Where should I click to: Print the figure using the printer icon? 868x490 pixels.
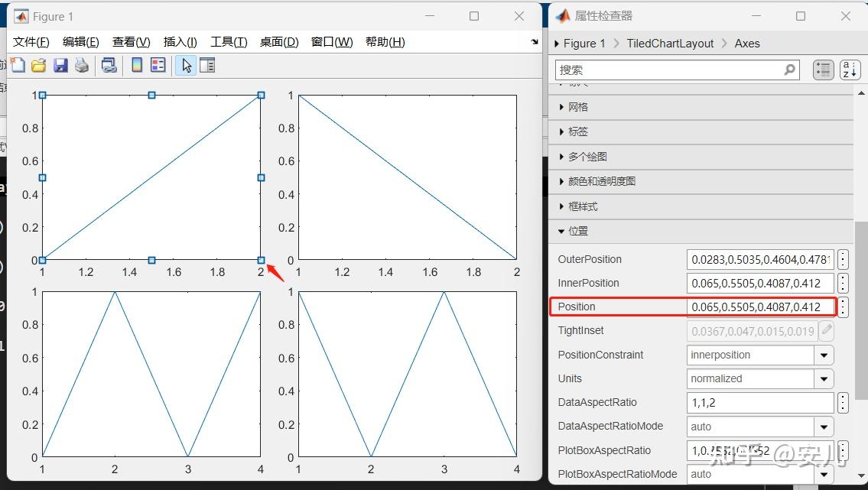tap(81, 65)
